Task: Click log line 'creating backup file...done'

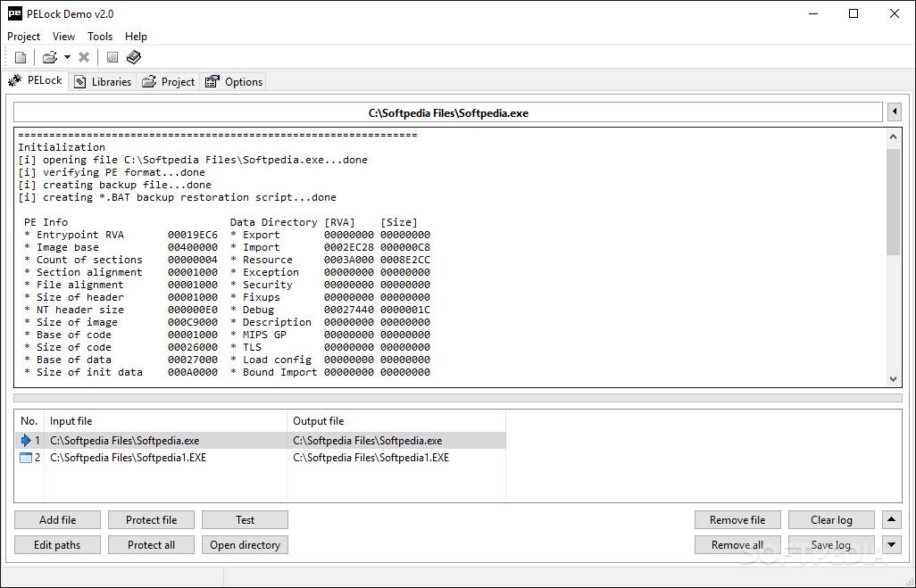Action: pyautogui.click(x=114, y=185)
